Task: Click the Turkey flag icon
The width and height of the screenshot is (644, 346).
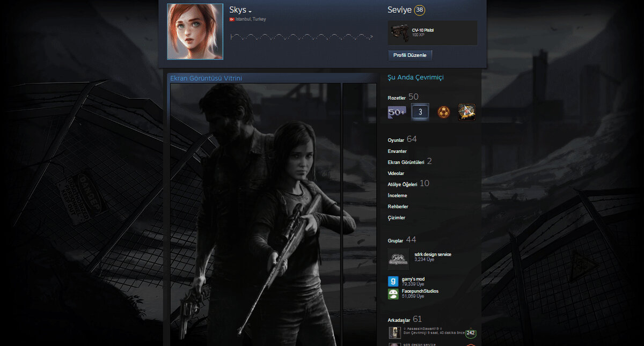Action: coord(232,19)
